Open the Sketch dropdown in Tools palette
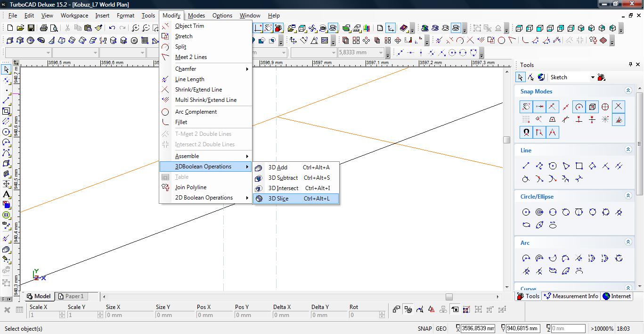Viewport: 644px width, 334px height. pyautogui.click(x=593, y=77)
